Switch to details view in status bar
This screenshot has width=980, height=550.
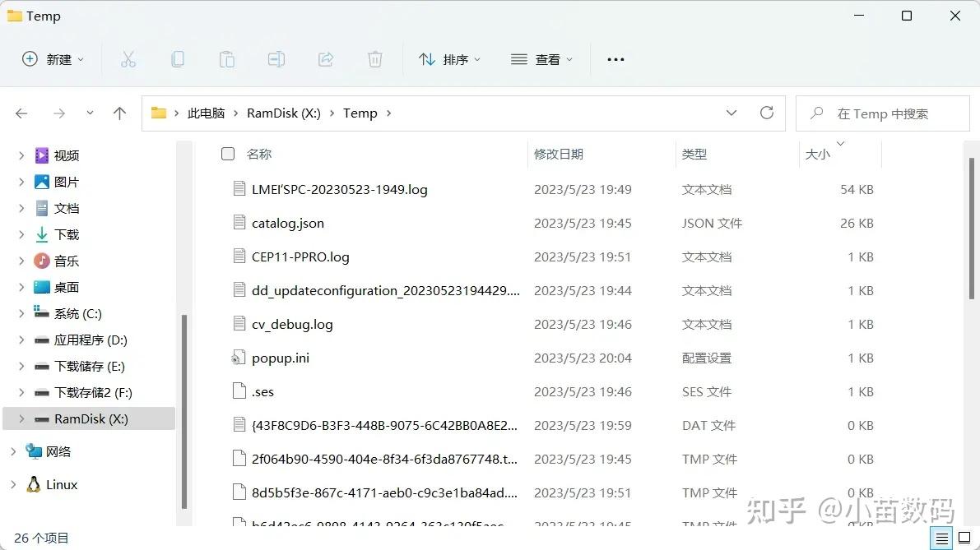[942, 538]
